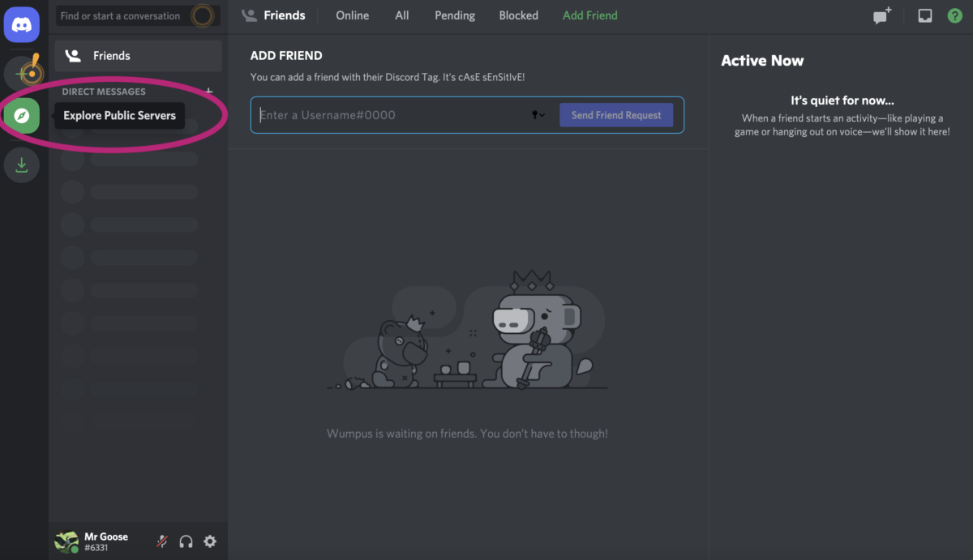Switch to the Pending tab
Image resolution: width=973 pixels, height=560 pixels.
[x=454, y=15]
